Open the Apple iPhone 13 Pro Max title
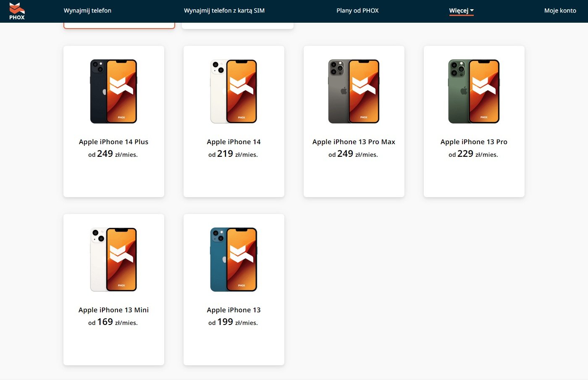This screenshot has height=380, width=588. pos(354,142)
